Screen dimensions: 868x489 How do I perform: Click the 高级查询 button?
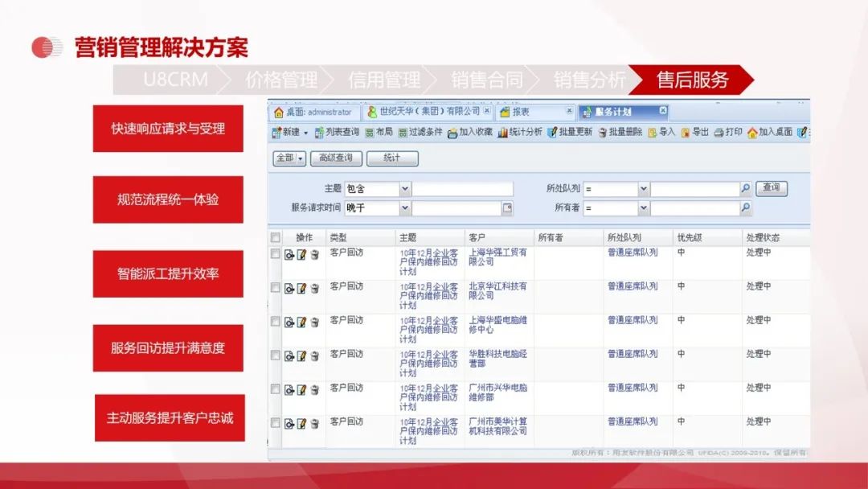point(336,158)
